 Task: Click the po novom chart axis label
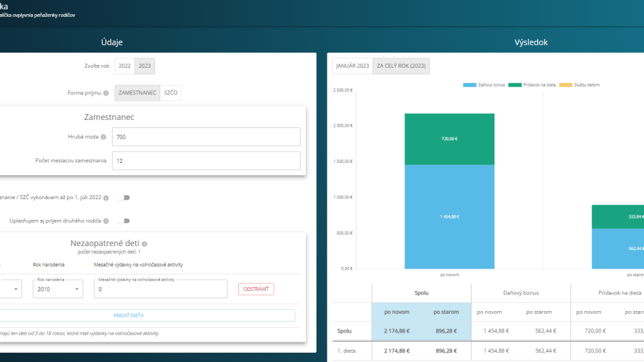[x=449, y=275]
